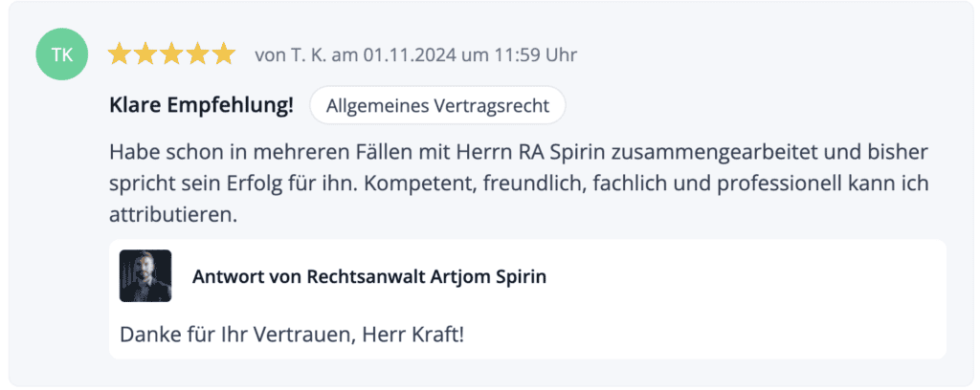Click the fourth yellow rating star
The height and width of the screenshot is (390, 980).
(x=197, y=54)
